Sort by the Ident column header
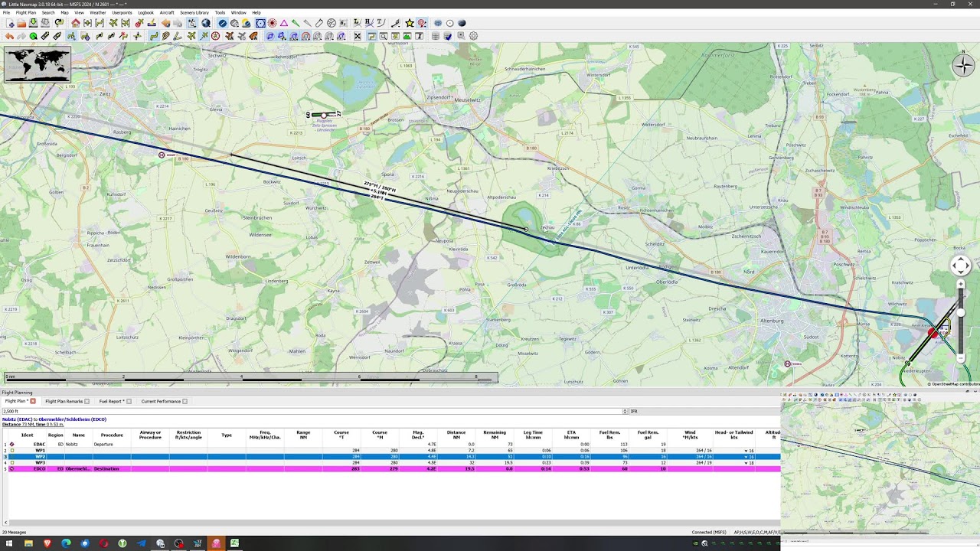980x551 pixels. point(28,435)
